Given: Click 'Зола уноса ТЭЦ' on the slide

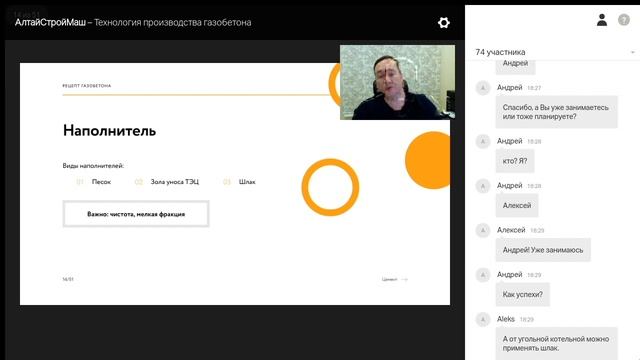Looking at the screenshot, I should pos(175,182).
